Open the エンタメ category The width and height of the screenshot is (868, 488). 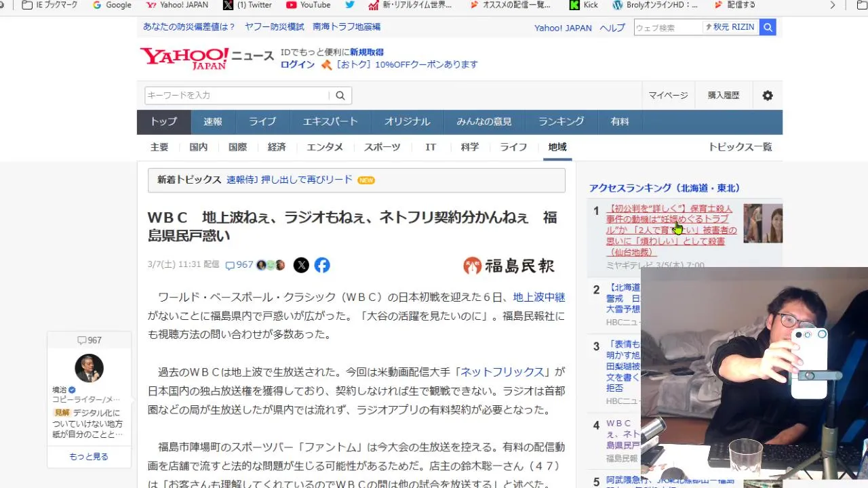coord(325,147)
